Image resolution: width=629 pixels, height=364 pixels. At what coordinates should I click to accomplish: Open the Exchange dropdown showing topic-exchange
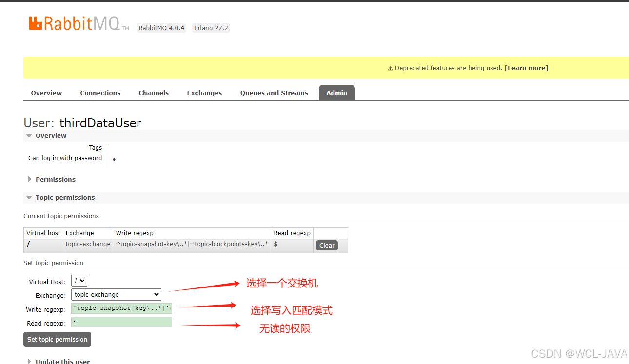116,294
